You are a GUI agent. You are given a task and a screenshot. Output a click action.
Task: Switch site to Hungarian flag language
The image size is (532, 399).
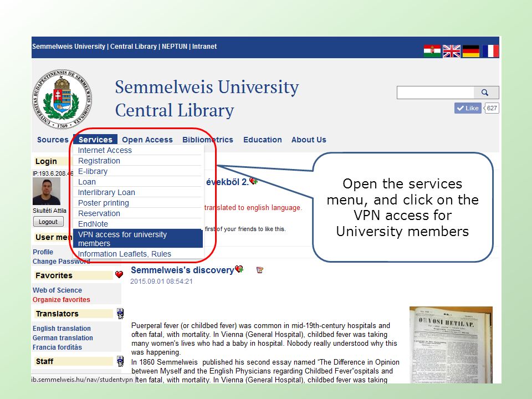click(x=432, y=51)
